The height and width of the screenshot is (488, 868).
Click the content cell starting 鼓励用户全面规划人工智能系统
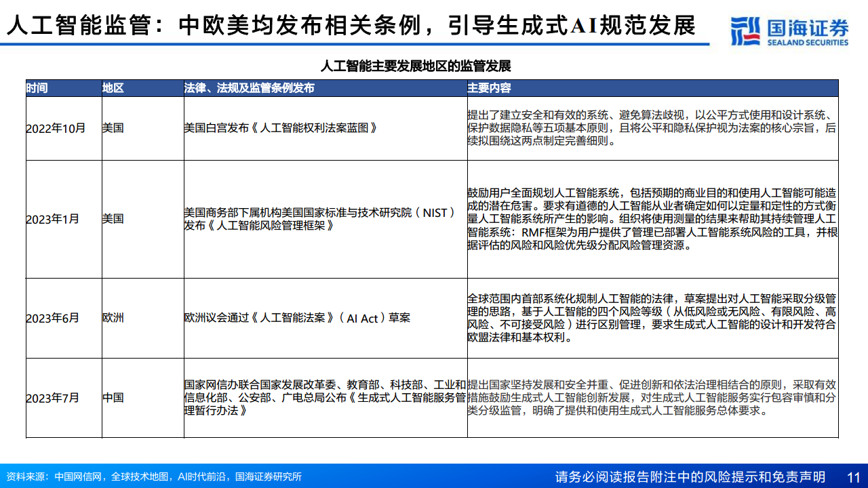click(652, 219)
